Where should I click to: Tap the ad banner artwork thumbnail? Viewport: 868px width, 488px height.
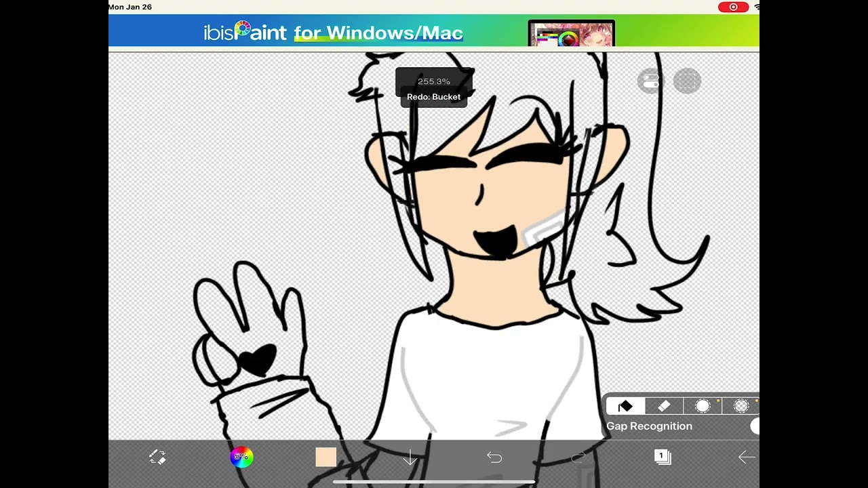[x=572, y=34]
